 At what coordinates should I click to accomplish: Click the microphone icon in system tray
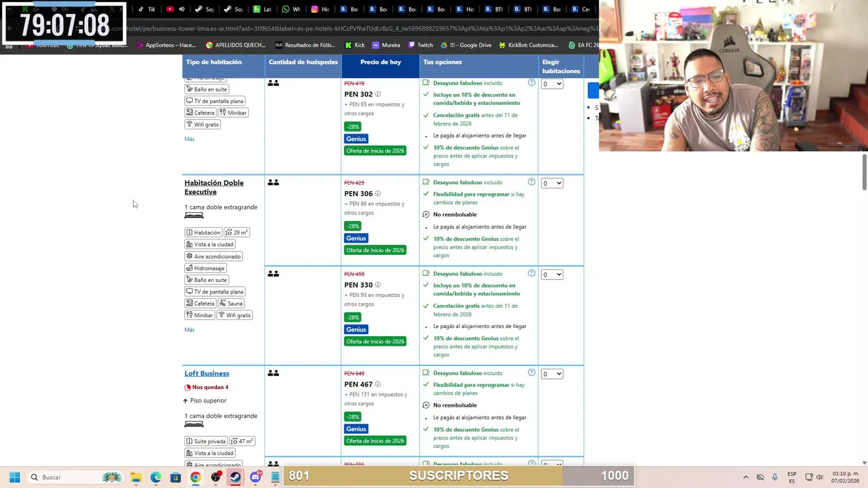click(775, 477)
